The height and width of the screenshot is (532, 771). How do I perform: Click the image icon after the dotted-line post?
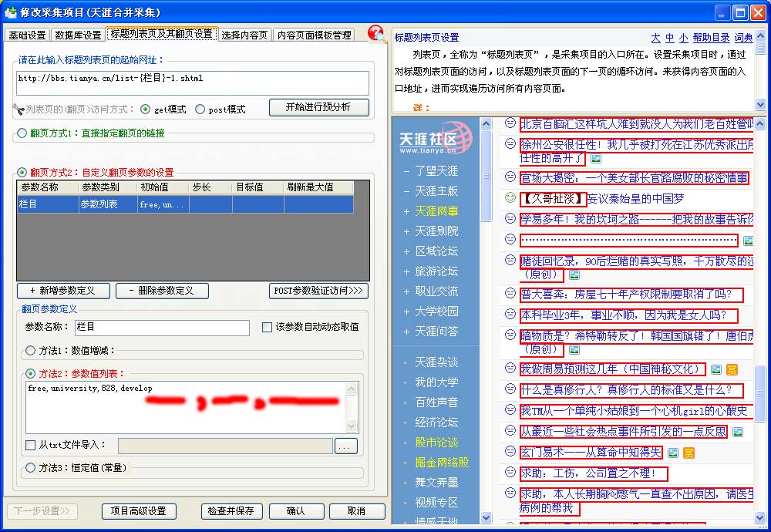(749, 241)
